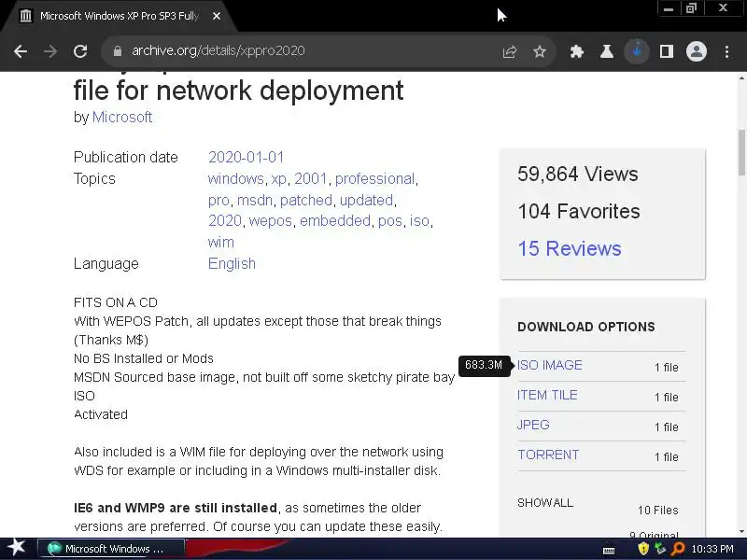Follow the '2020' topic link
The width and height of the screenshot is (747, 560).
(x=225, y=221)
